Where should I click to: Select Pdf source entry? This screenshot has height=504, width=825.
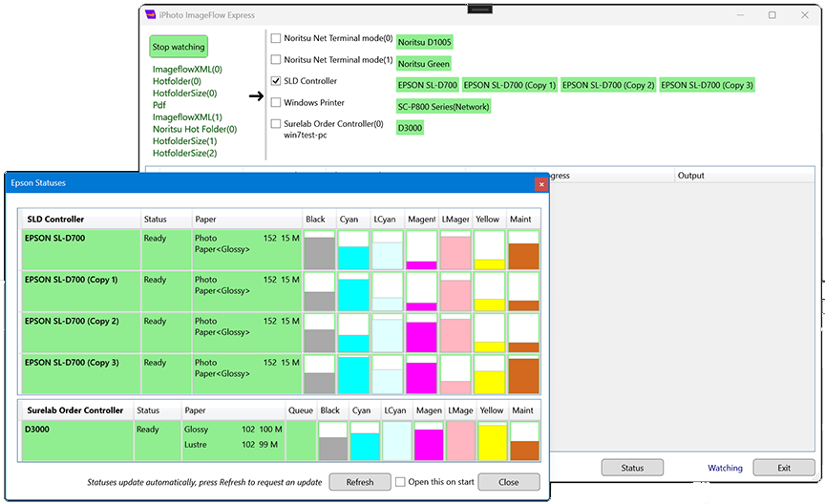coord(159,105)
